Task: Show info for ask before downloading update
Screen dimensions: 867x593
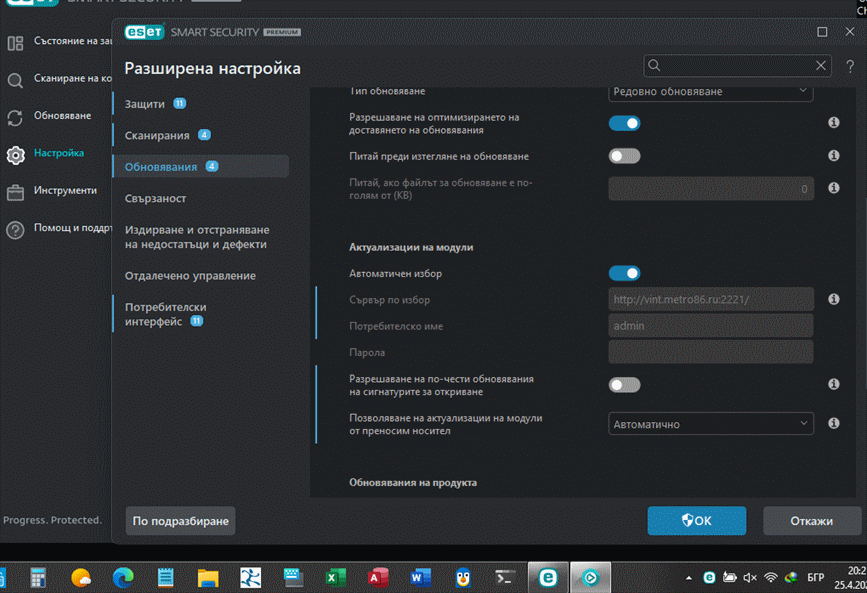Action: coord(834,155)
